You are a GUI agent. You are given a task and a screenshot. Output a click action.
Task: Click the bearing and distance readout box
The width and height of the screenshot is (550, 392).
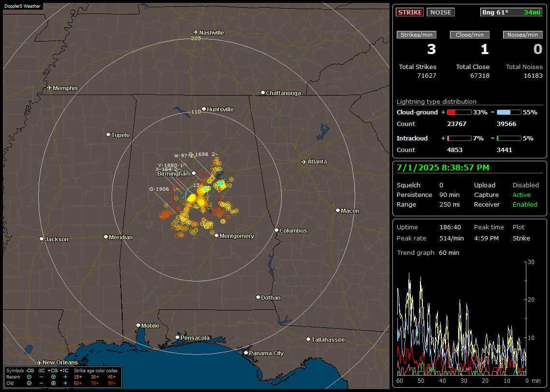(511, 12)
